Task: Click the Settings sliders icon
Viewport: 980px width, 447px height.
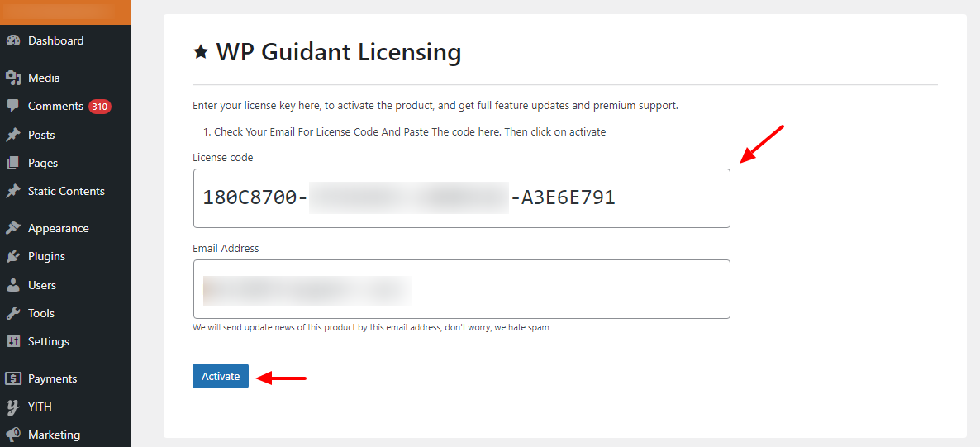Action: 13,341
